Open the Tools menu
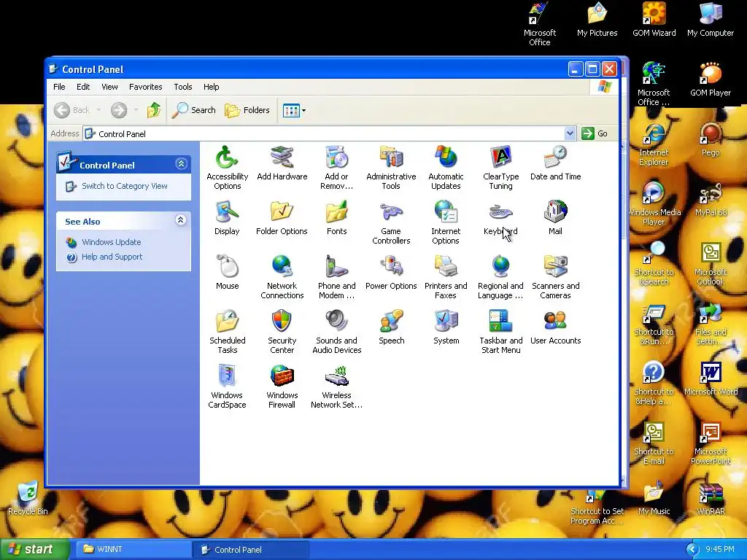The image size is (747, 560). (x=183, y=87)
